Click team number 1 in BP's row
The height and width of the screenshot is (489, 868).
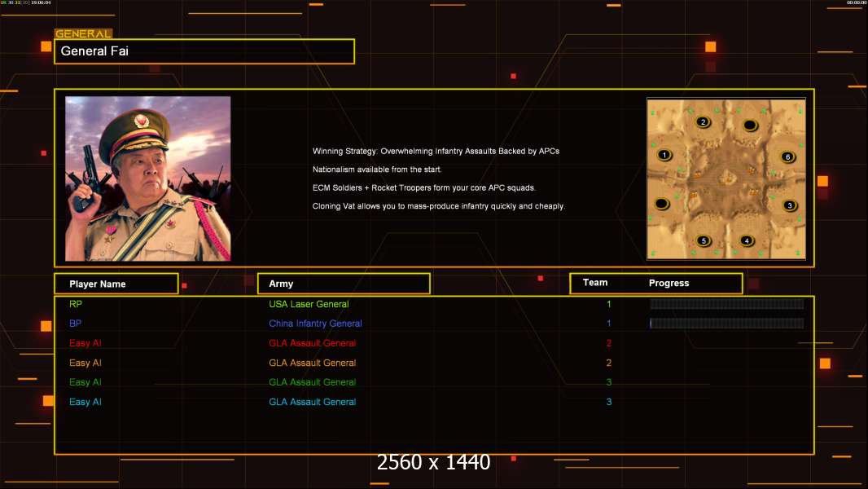tap(609, 324)
